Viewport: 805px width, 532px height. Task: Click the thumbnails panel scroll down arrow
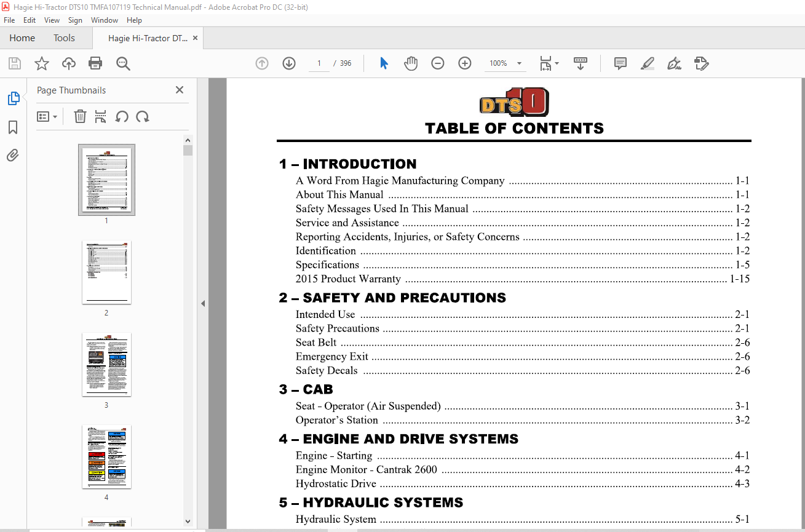[188, 522]
